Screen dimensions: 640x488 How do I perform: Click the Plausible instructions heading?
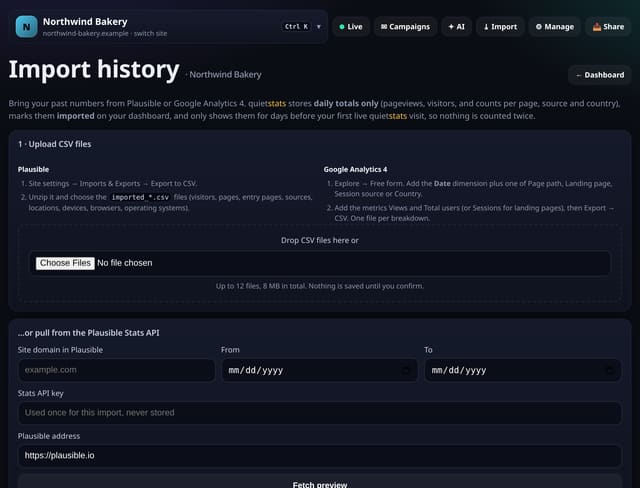point(33,169)
